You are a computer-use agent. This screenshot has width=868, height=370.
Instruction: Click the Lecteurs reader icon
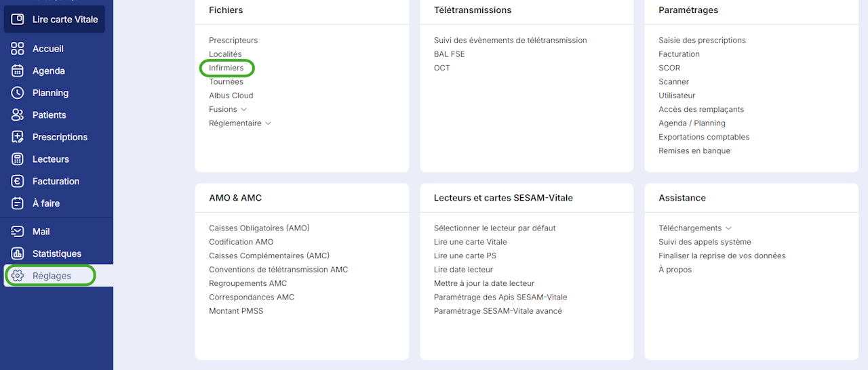click(x=18, y=159)
